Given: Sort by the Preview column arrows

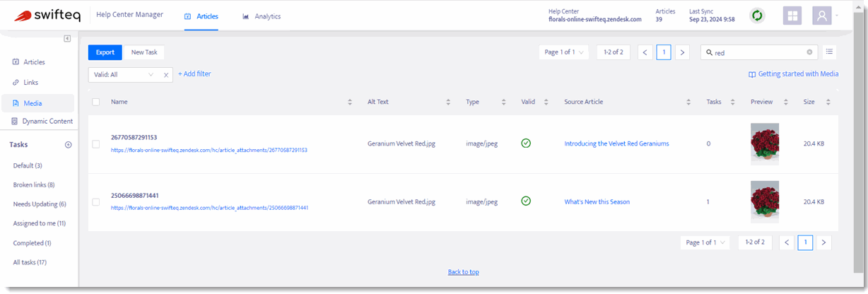Looking at the screenshot, I should (x=786, y=102).
